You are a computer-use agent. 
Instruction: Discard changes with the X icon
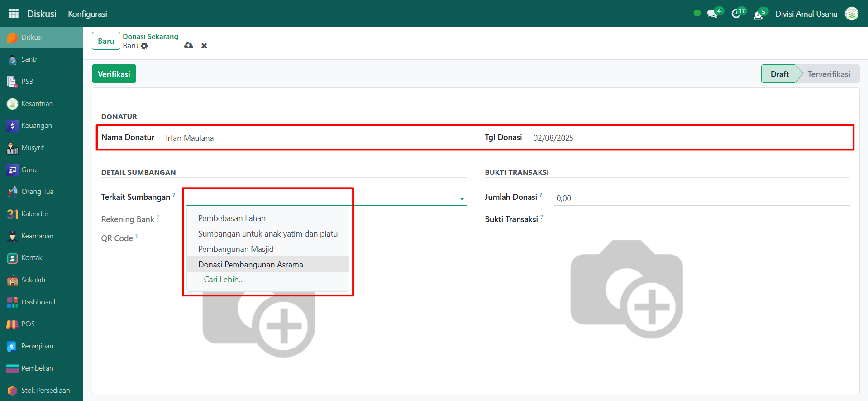(204, 46)
